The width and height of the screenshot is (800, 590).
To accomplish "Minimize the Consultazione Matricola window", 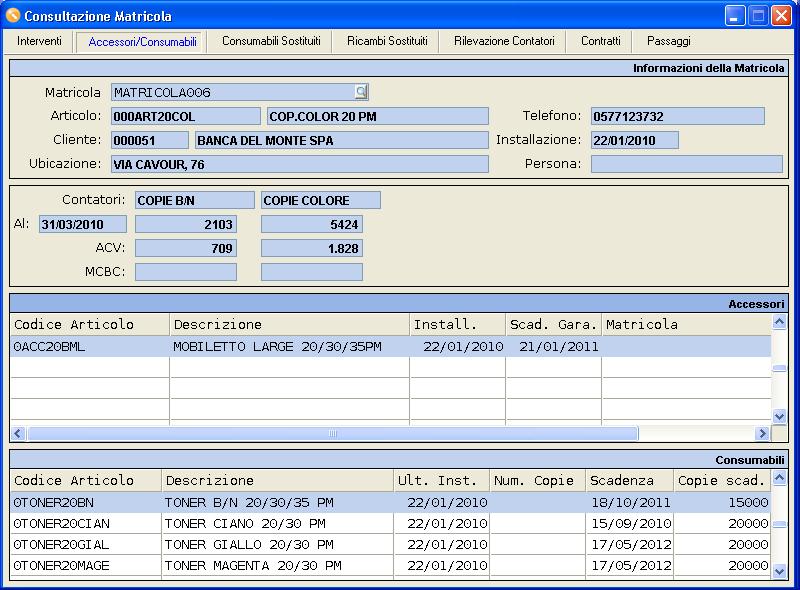I will (x=735, y=16).
